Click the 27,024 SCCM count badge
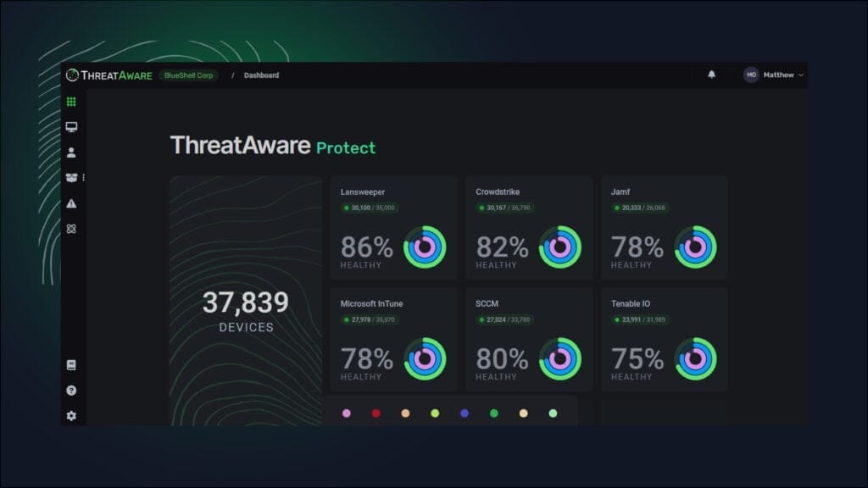This screenshot has width=868, height=488. tap(504, 319)
